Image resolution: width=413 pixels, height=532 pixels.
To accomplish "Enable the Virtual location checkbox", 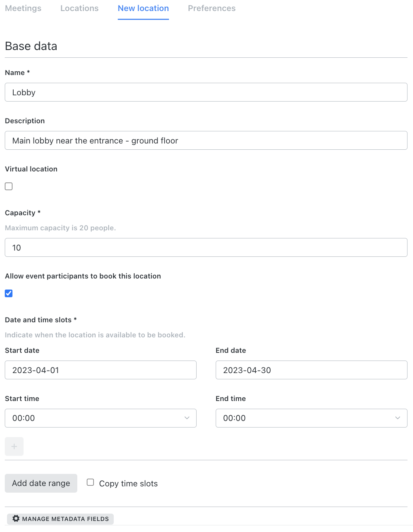I will tap(8, 186).
